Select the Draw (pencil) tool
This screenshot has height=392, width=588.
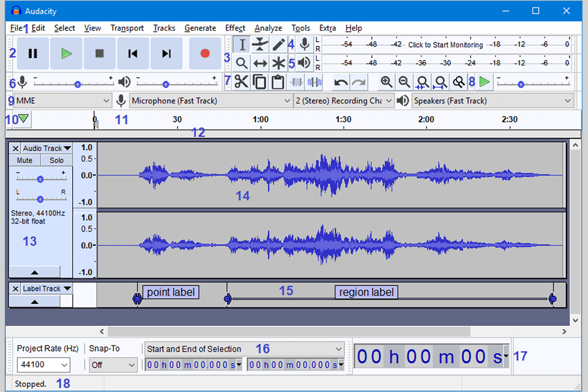point(278,45)
